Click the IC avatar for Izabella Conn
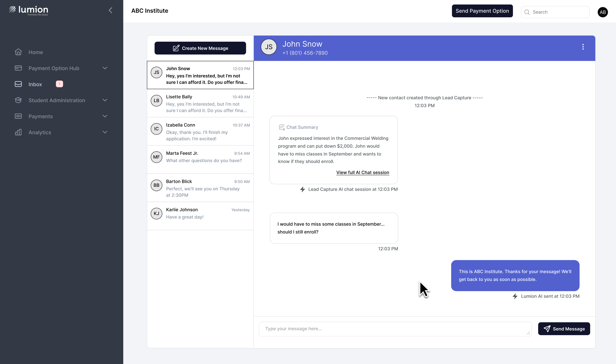The height and width of the screenshot is (364, 616). (156, 129)
